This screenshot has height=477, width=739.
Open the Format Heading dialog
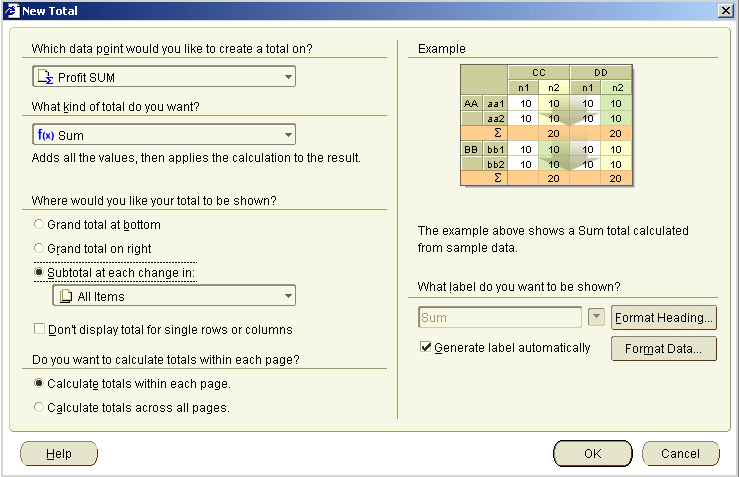[664, 317]
